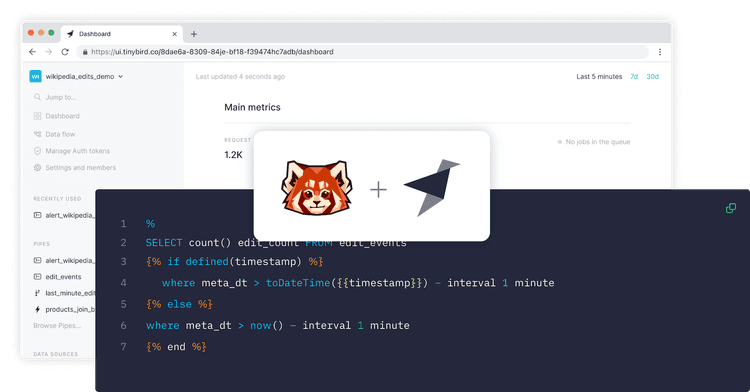
Task: Open Data flow in the sidebar
Action: point(60,134)
